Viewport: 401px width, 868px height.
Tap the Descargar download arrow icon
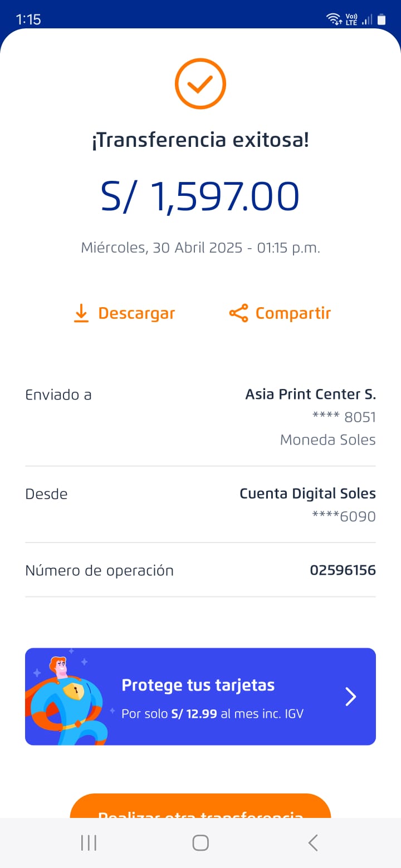[81, 313]
